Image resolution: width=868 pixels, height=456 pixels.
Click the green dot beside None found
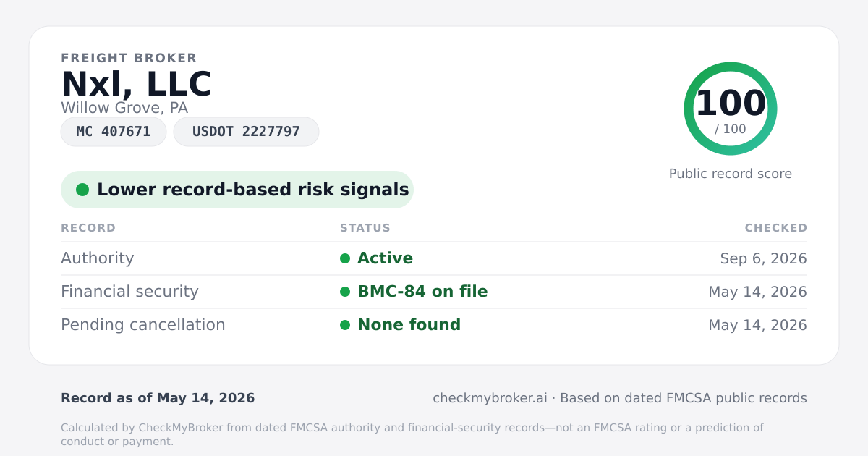345,325
